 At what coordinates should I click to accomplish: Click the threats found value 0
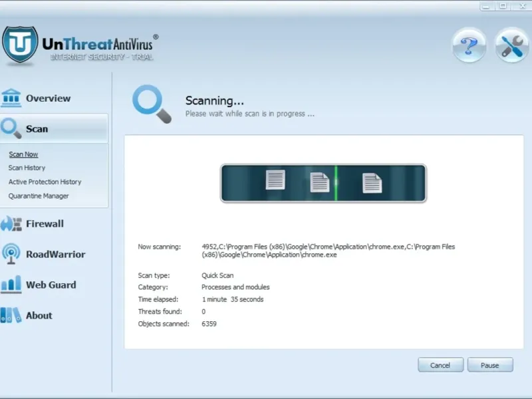[203, 312]
